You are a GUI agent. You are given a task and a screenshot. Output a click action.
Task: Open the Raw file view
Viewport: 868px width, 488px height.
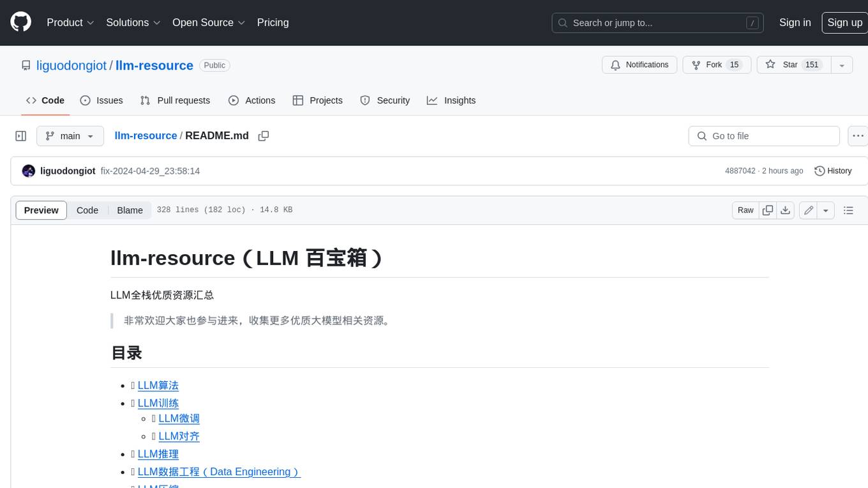click(x=745, y=210)
